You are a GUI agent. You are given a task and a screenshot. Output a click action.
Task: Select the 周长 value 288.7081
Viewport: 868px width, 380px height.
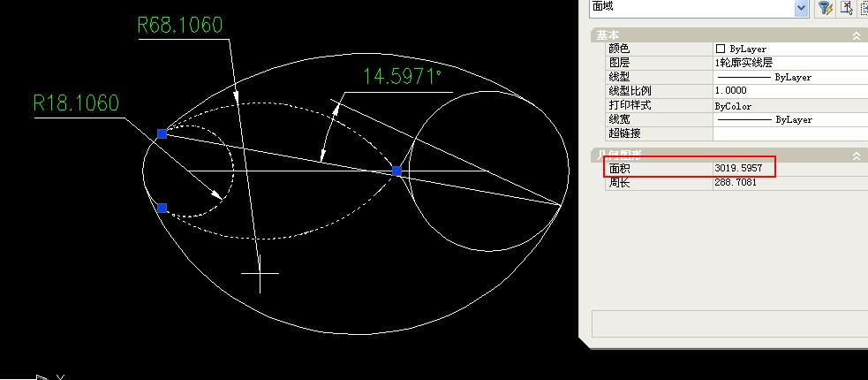736,182
